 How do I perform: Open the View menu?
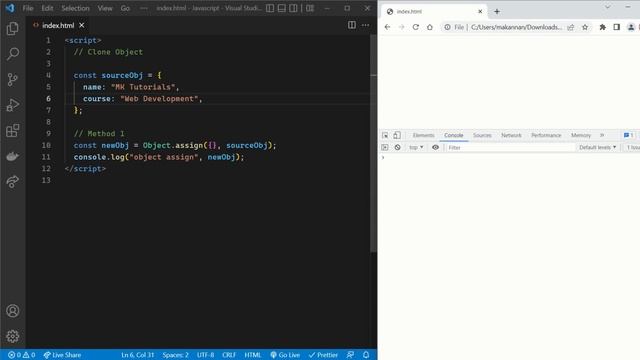coord(105,8)
